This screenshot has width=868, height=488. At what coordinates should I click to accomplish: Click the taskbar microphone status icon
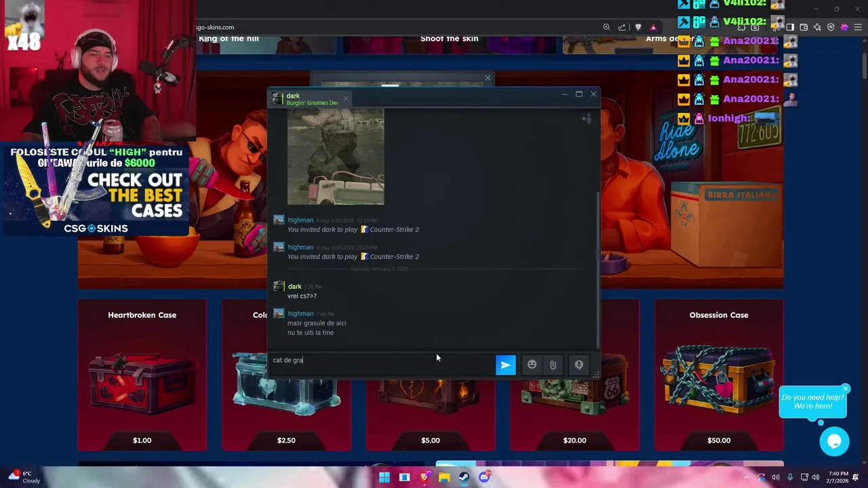click(789, 477)
